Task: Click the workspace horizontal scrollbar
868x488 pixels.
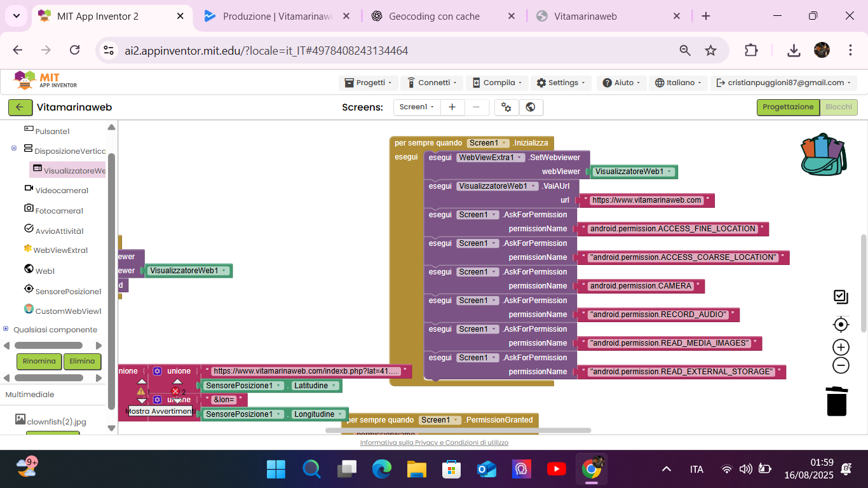Action: pos(458,430)
